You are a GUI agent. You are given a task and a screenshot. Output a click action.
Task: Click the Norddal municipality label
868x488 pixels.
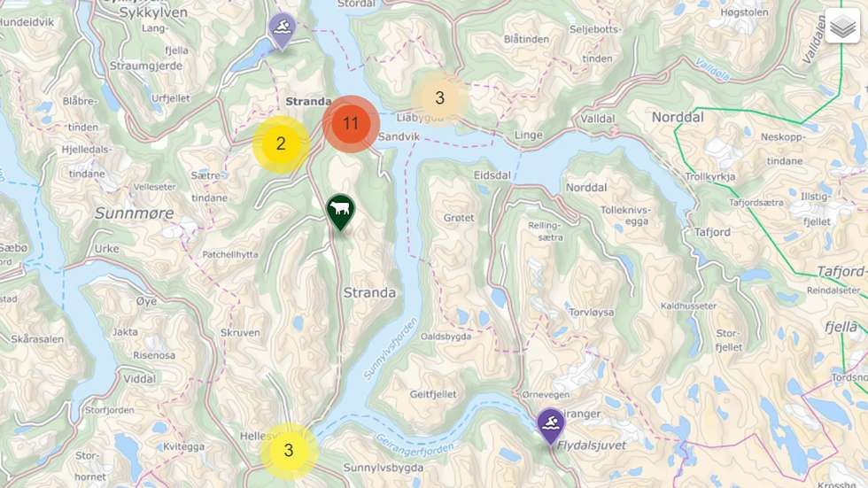point(677,117)
